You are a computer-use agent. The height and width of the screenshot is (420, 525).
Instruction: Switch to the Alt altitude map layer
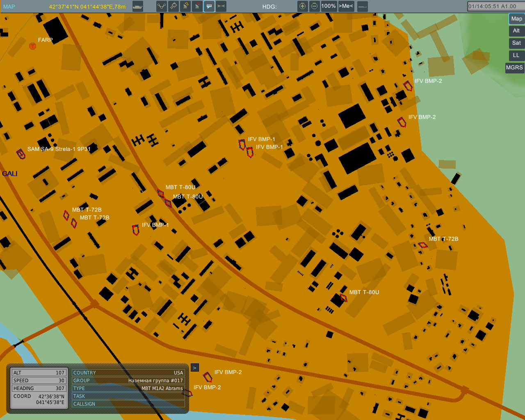click(516, 31)
